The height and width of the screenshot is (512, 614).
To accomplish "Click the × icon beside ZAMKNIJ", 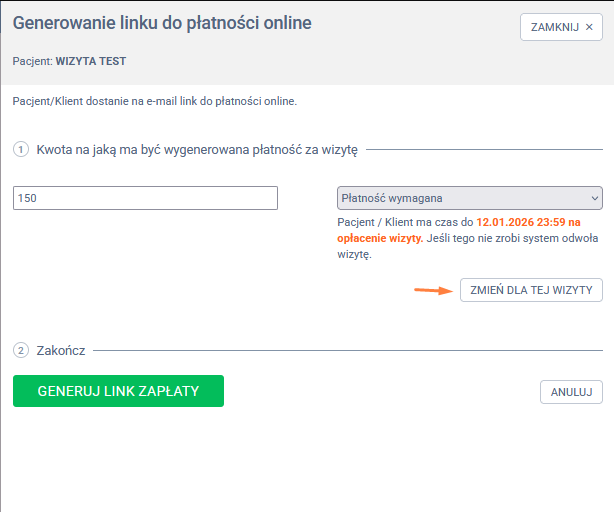I will coord(589,27).
